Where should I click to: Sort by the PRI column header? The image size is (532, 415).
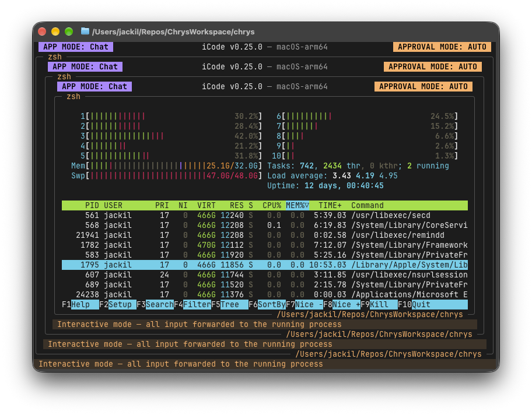tap(162, 206)
